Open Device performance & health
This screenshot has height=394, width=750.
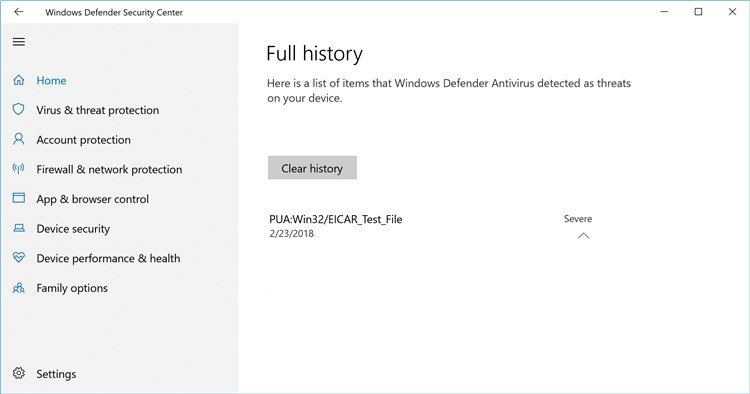(x=108, y=258)
